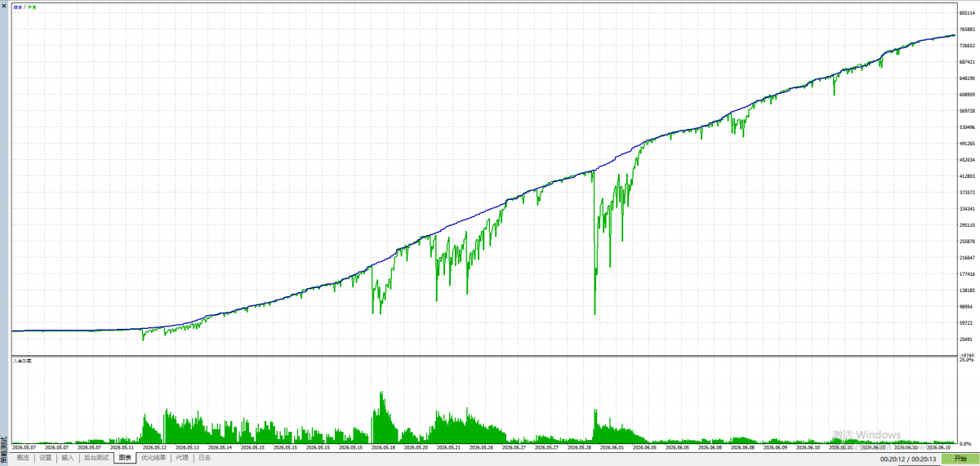Click the 2026.05.12 date label

154,447
